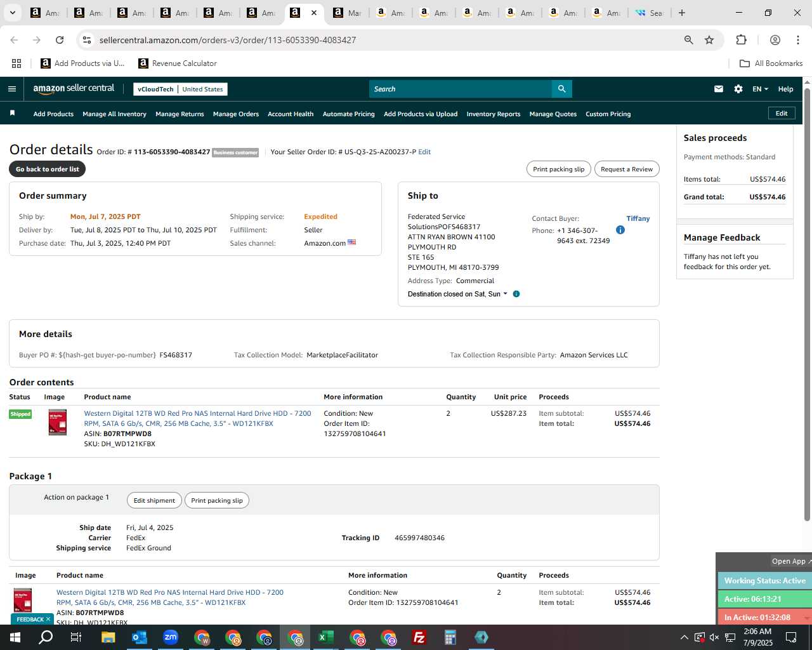This screenshot has height=650, width=812.
Task: Click the browser reload icon
Action: point(60,40)
